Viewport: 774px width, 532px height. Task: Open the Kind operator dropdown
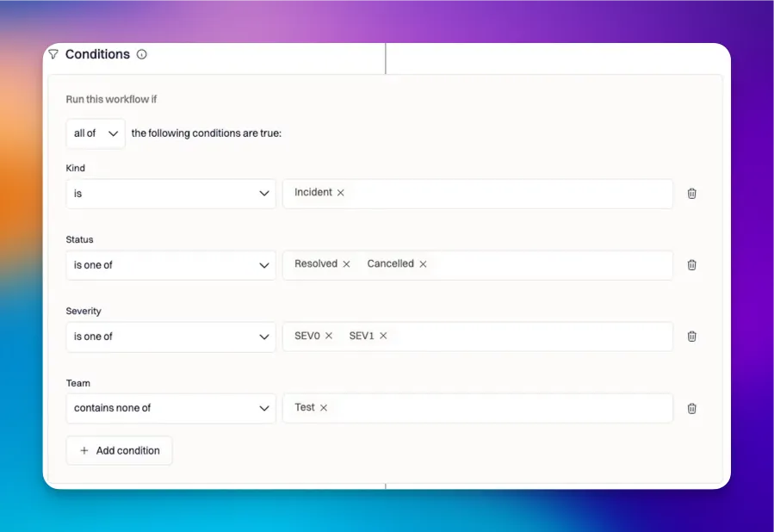point(170,194)
